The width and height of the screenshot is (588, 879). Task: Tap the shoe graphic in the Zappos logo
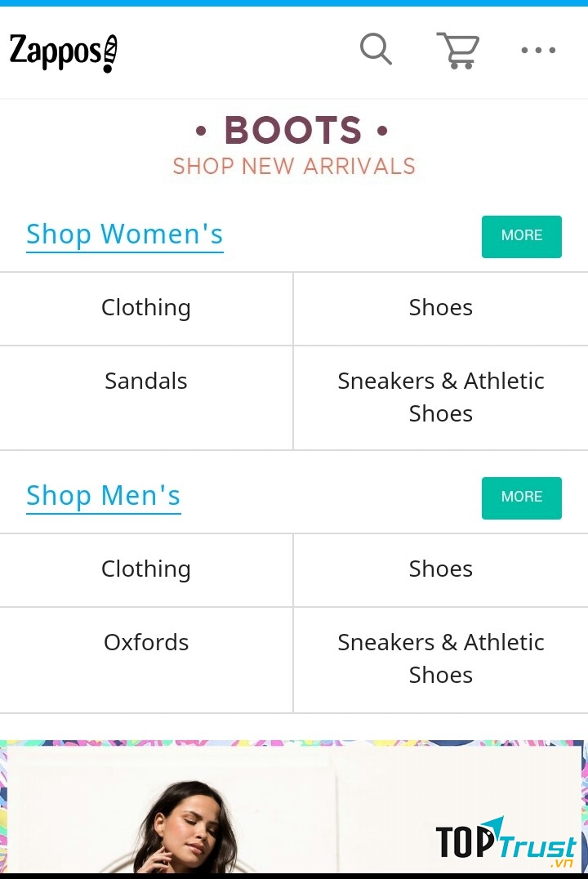110,51
